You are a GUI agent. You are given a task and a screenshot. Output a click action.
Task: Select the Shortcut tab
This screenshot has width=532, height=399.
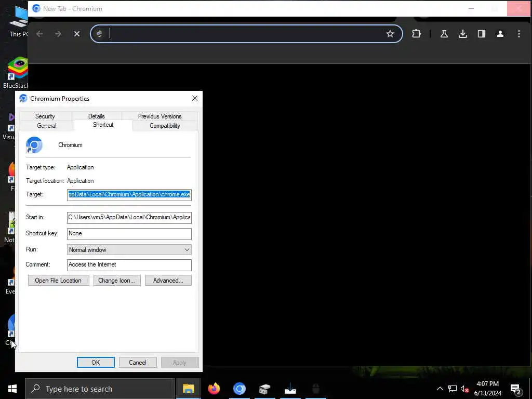[x=103, y=125]
